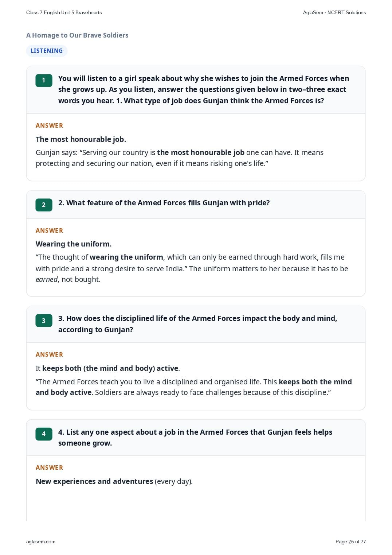Click the ANSWER label under question 2
392x555 pixels.
[49, 230]
